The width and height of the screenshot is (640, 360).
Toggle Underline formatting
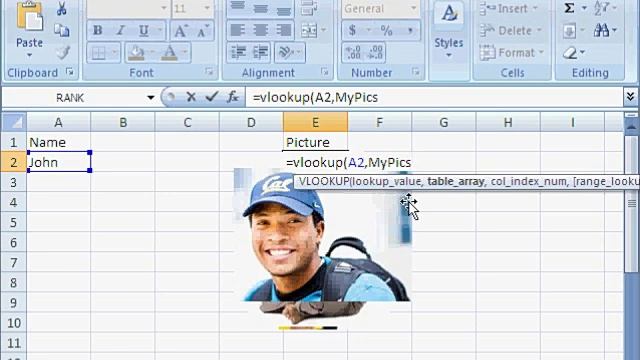coord(143,30)
